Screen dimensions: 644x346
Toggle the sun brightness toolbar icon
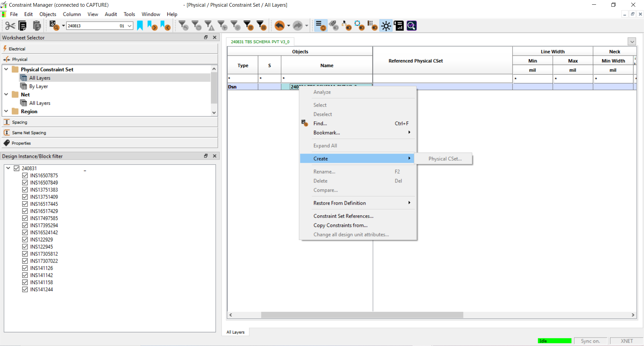click(x=386, y=26)
